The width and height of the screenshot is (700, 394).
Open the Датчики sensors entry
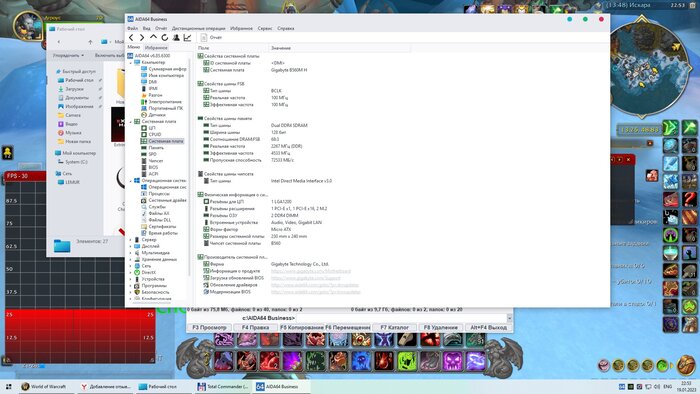click(153, 115)
